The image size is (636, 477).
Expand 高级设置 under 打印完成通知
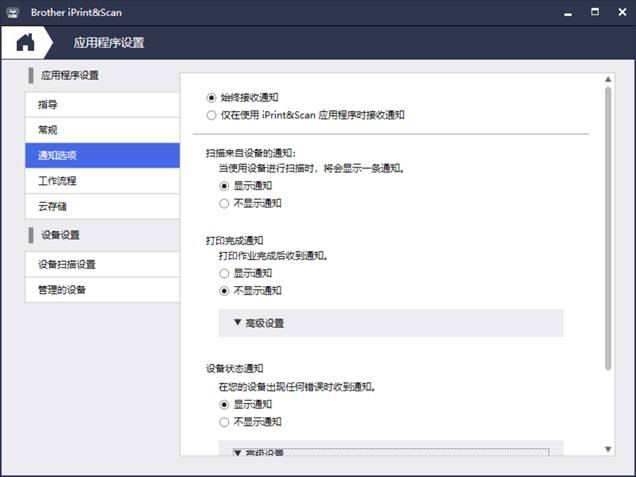point(390,323)
